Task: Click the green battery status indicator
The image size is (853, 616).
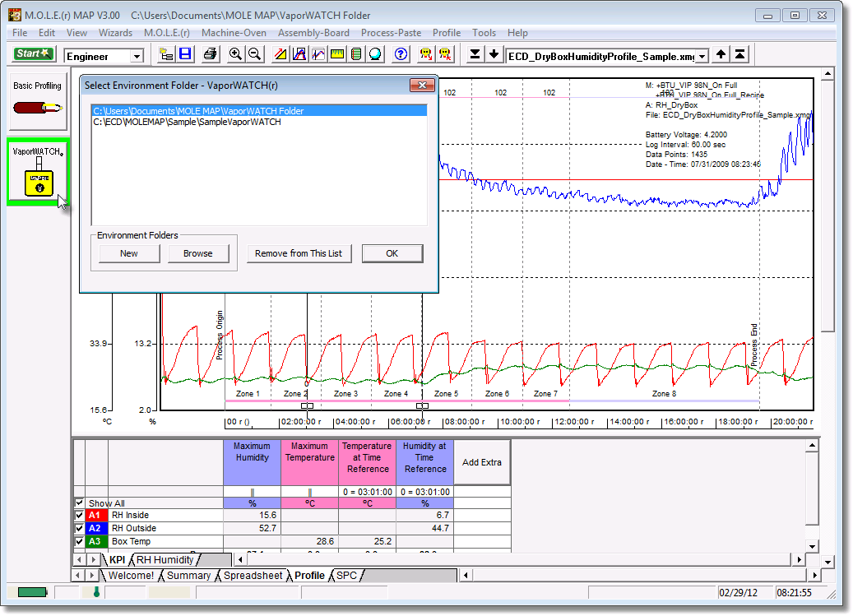Action: [32, 592]
